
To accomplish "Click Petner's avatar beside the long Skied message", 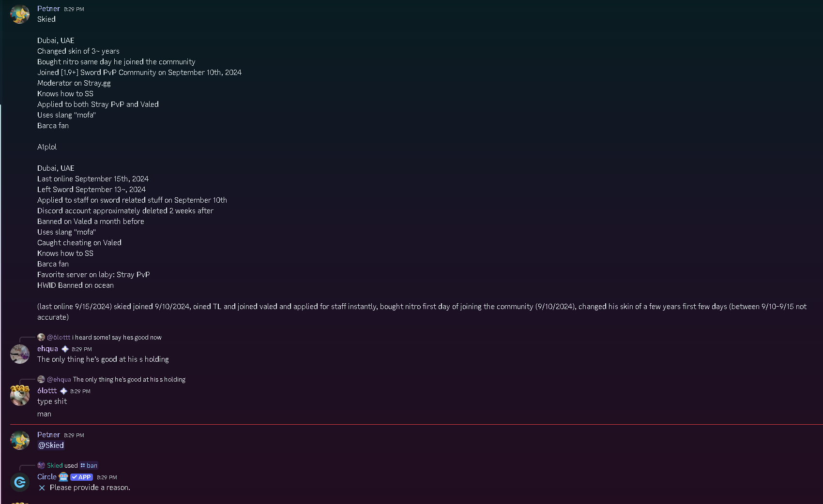I will click(20, 14).
